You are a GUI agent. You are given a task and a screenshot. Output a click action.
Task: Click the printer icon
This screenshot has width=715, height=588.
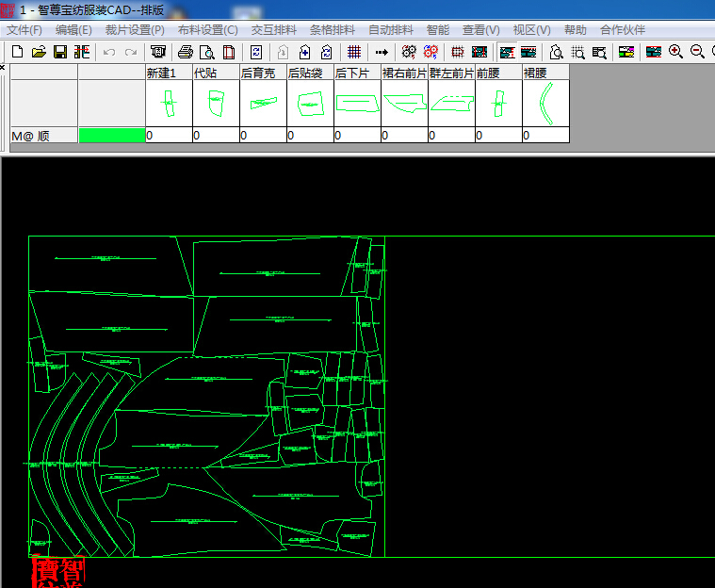click(186, 52)
